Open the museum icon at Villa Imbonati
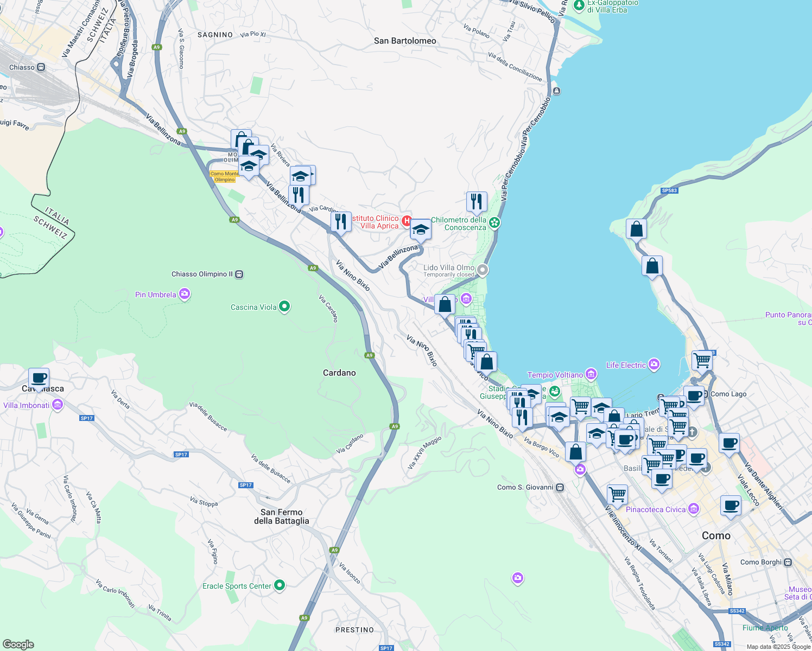812x651 pixels. (x=56, y=405)
